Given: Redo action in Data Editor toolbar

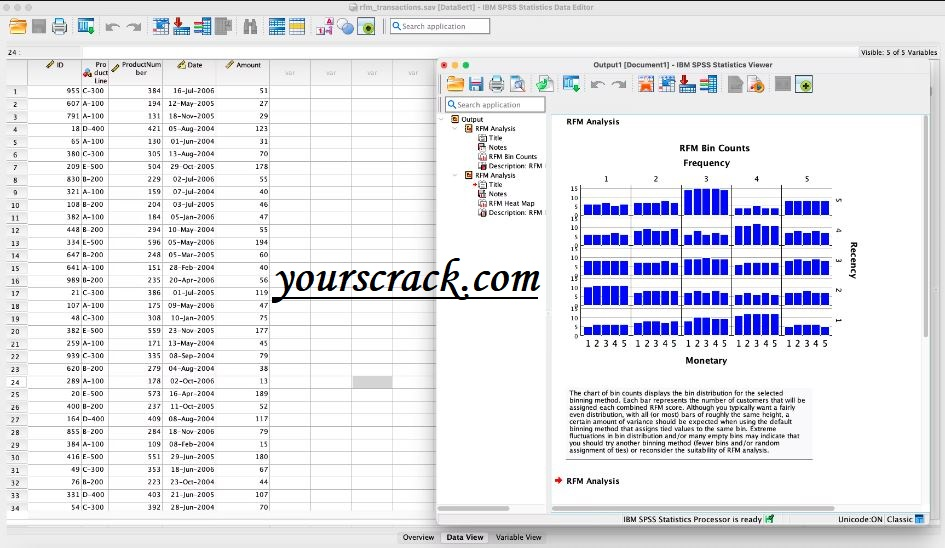Looking at the screenshot, I should coord(134,27).
